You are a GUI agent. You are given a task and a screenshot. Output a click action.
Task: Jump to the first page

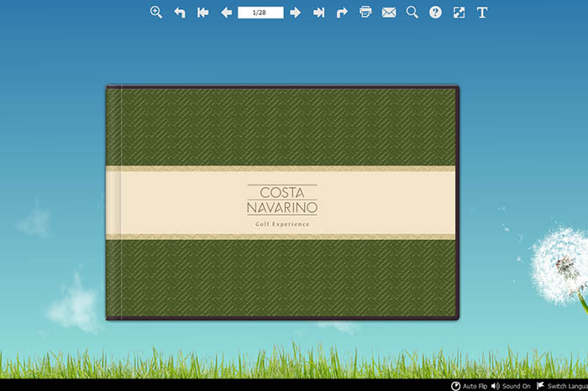tap(203, 13)
